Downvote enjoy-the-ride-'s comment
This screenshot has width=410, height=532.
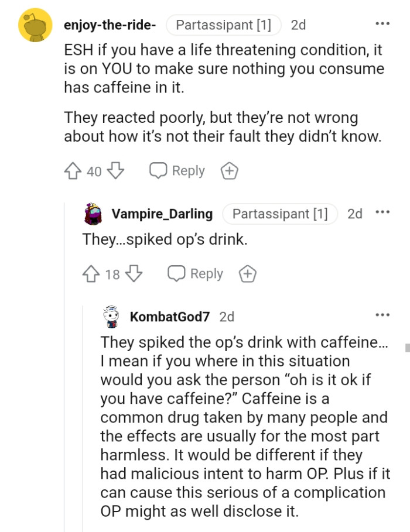(x=115, y=170)
